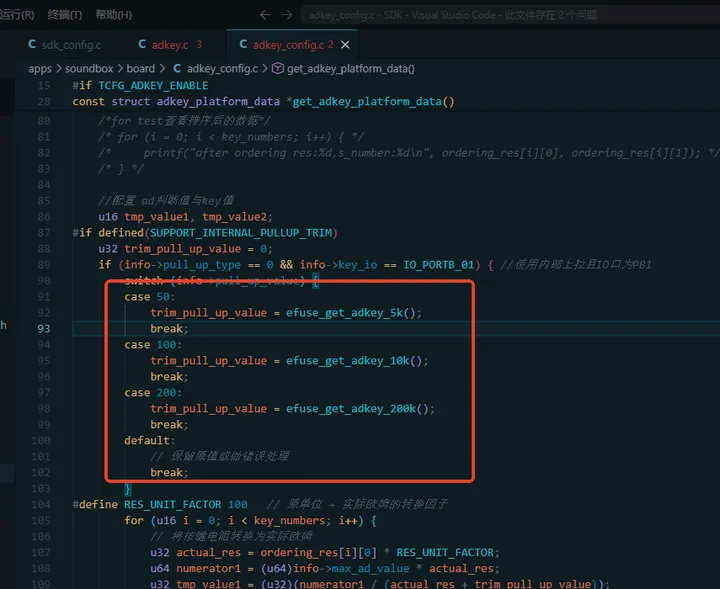This screenshot has height=589, width=720.
Task: Click 'case 100:' label
Action: 152,345
